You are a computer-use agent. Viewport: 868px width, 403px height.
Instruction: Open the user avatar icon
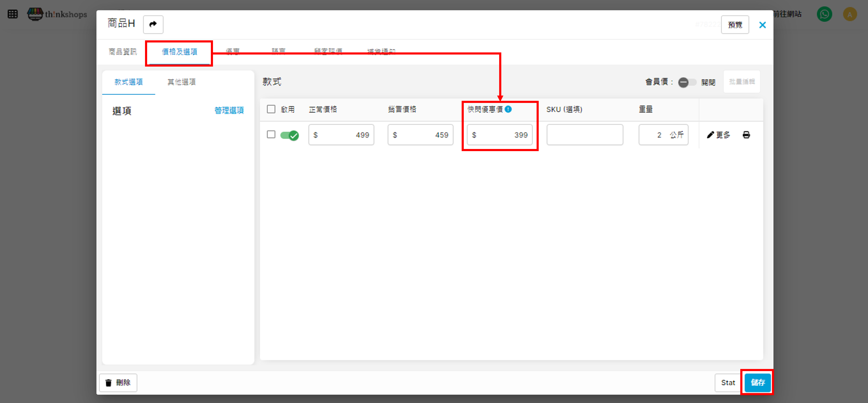849,14
